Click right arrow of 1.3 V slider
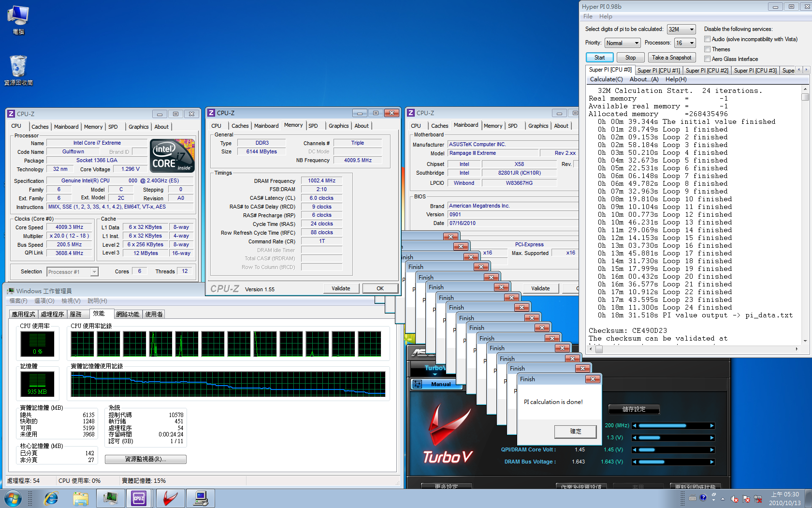The height and width of the screenshot is (508, 812). tap(711, 438)
